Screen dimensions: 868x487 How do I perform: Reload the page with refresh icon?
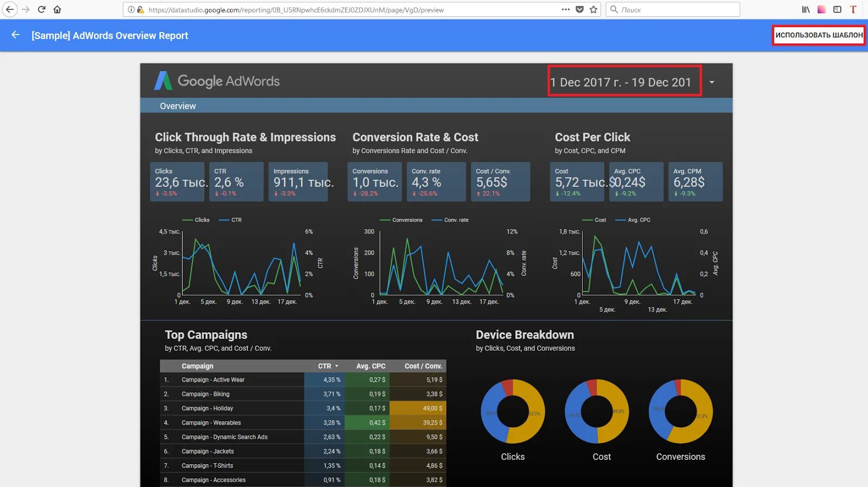(42, 9)
